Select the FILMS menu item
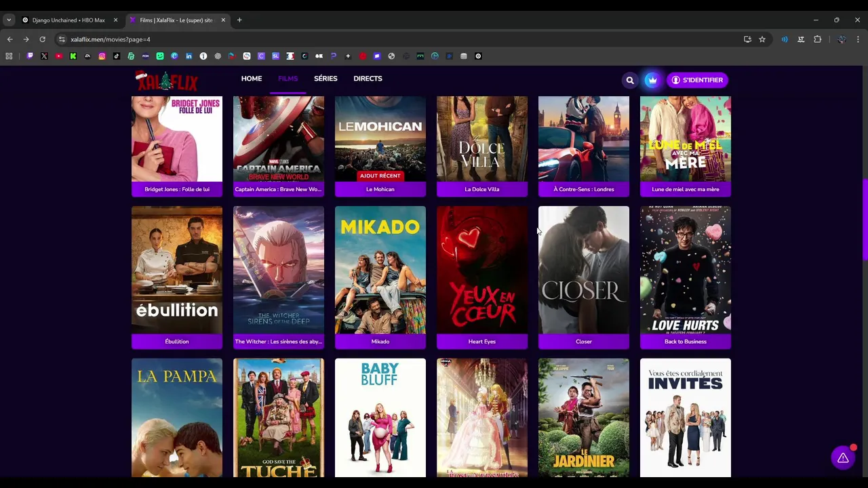This screenshot has width=868, height=488. tap(288, 79)
